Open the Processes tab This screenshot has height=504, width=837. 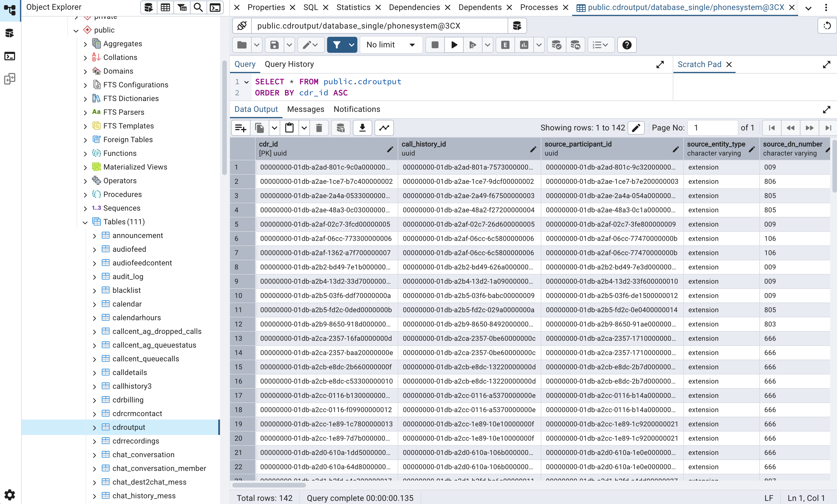(539, 7)
